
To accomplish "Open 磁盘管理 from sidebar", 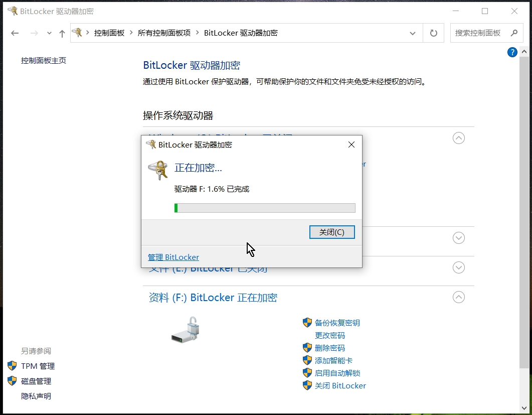I will [36, 381].
